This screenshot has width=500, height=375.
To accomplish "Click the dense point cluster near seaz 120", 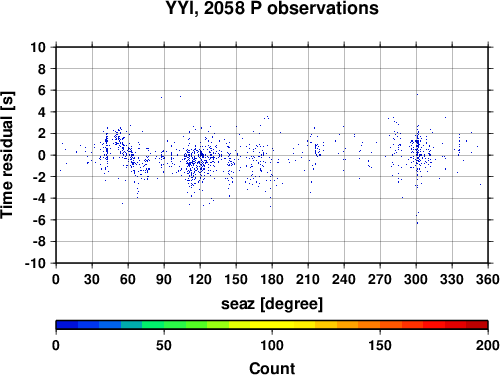I will (199, 162).
